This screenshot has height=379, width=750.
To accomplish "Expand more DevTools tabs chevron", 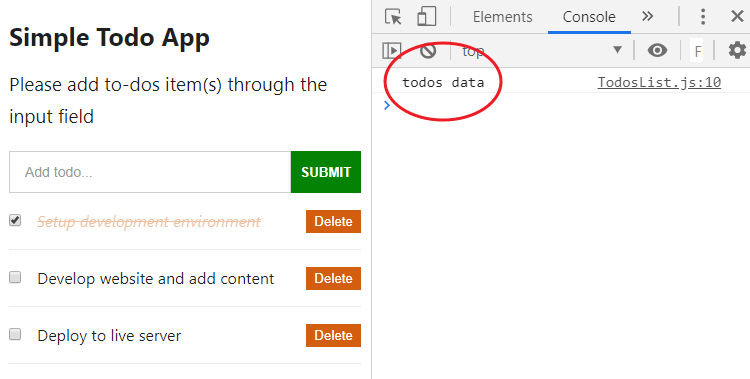I will click(647, 16).
